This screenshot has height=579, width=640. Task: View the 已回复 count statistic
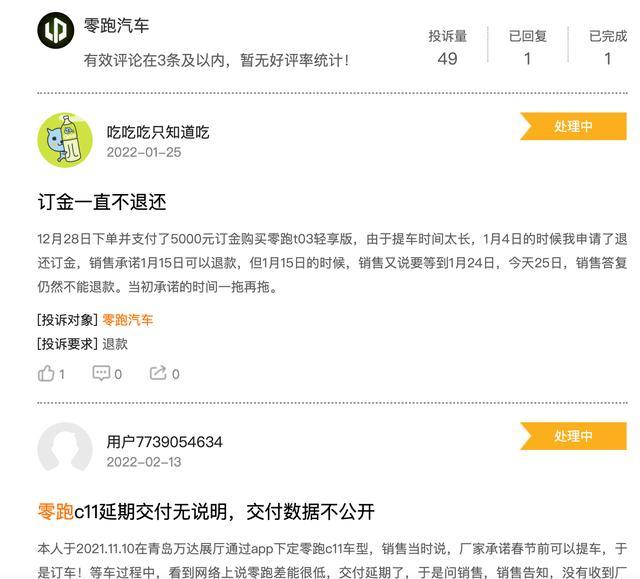[x=527, y=47]
